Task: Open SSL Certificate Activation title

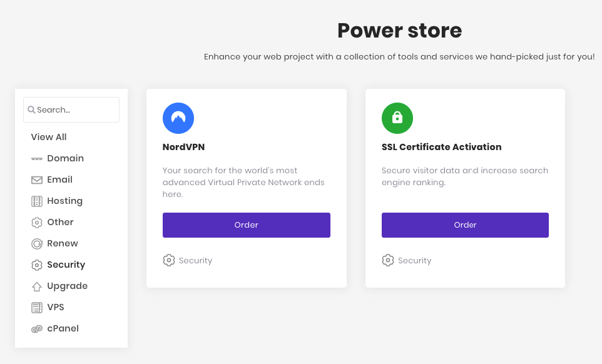Action: [441, 148]
